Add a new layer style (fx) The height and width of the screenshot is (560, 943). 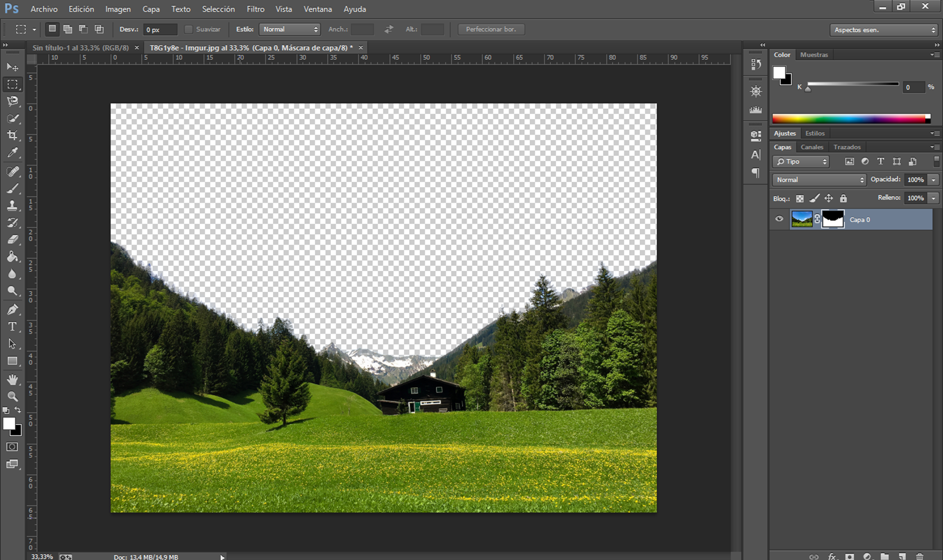pos(832,556)
